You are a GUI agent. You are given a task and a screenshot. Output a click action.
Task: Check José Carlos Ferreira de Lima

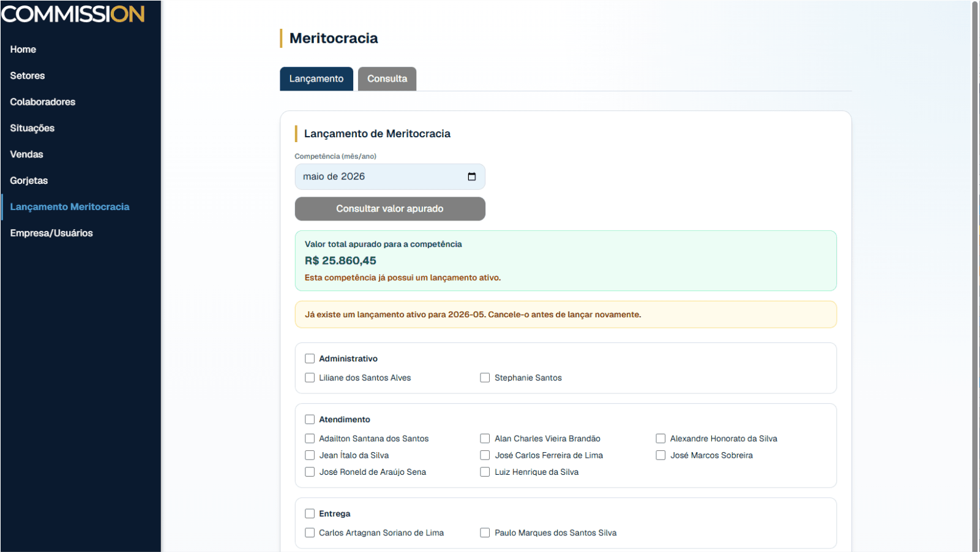[485, 455]
